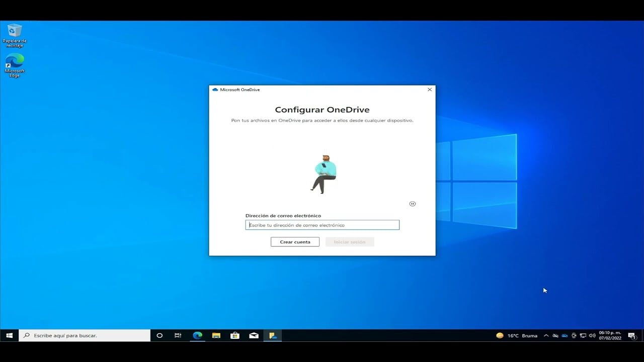Launch Edge from the taskbar
Screen dimensions: 644x362
tap(197, 335)
